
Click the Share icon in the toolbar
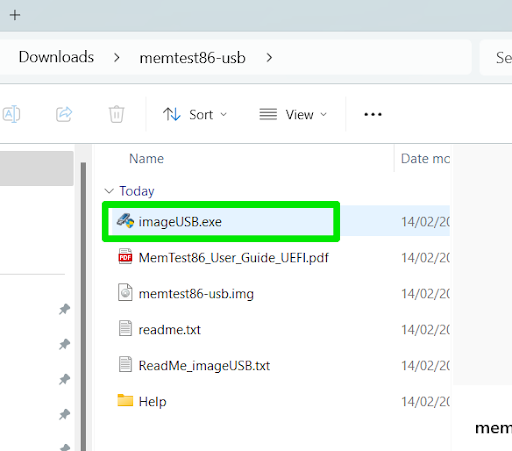pos(64,114)
